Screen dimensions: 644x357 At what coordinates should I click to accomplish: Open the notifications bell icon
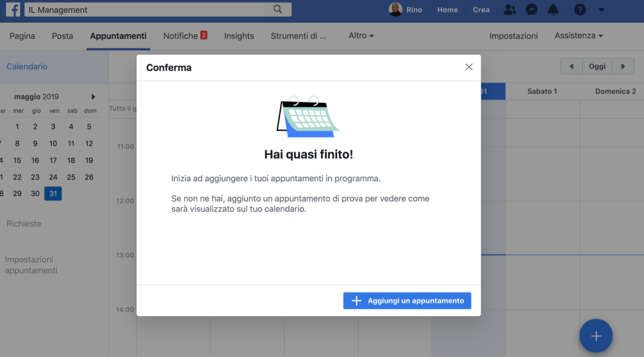(553, 10)
